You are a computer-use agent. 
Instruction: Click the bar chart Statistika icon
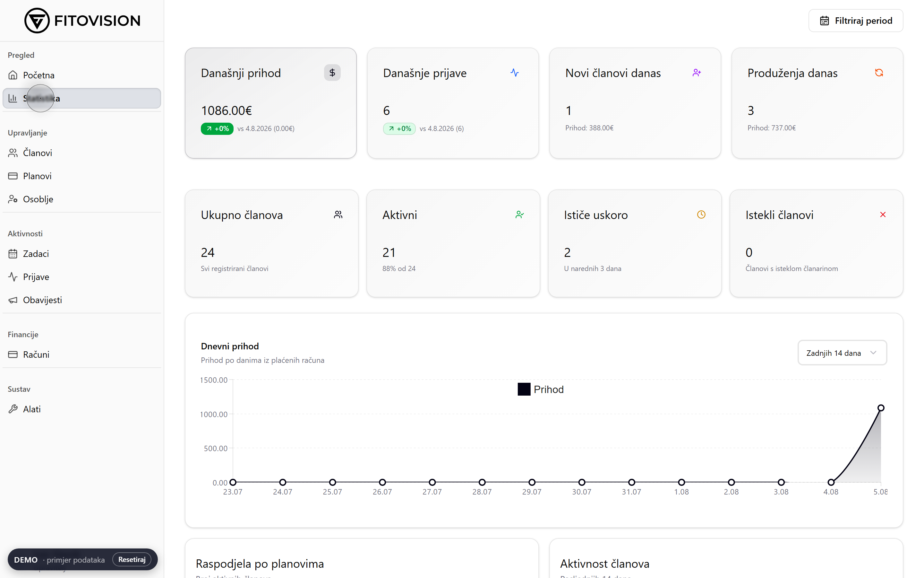pos(13,98)
